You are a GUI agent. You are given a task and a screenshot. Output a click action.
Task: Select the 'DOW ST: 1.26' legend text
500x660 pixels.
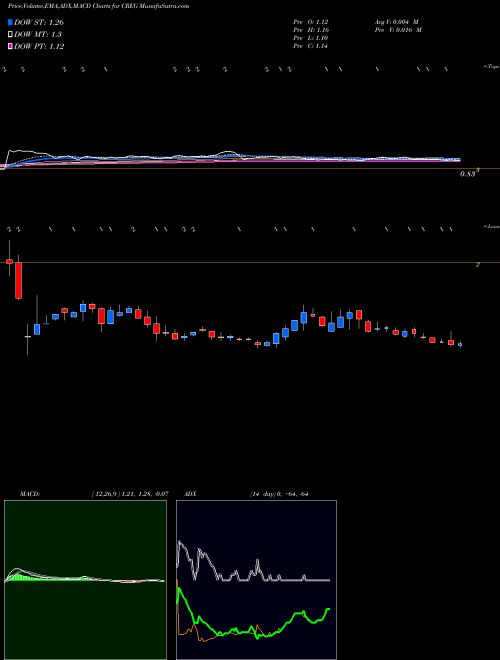click(39, 22)
